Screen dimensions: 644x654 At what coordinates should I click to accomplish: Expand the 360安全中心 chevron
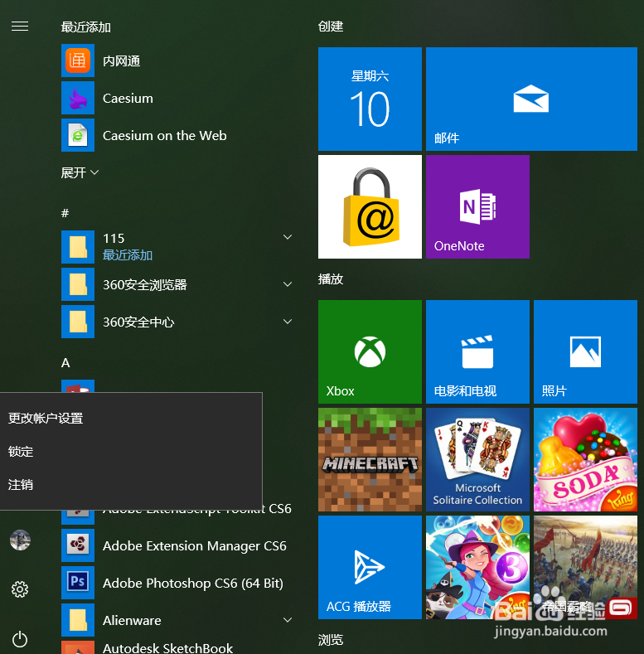pos(288,322)
